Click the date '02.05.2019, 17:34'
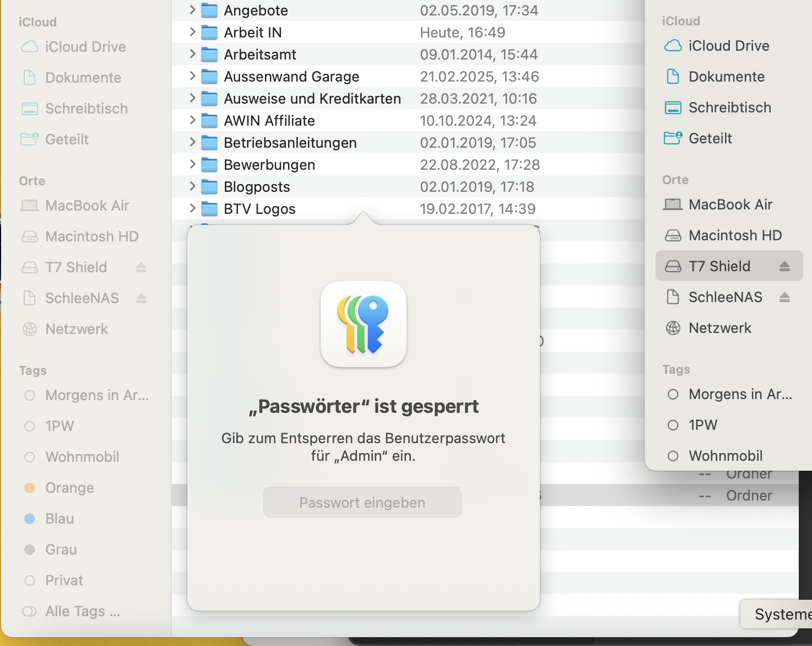Image resolution: width=812 pixels, height=646 pixels. (x=479, y=10)
